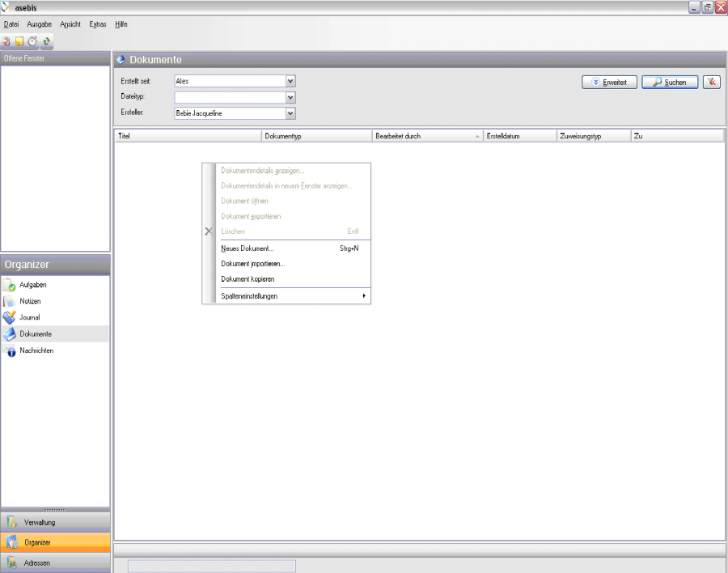
Task: Expand the 'Erstellt seit' dropdown
Action: 290,81
